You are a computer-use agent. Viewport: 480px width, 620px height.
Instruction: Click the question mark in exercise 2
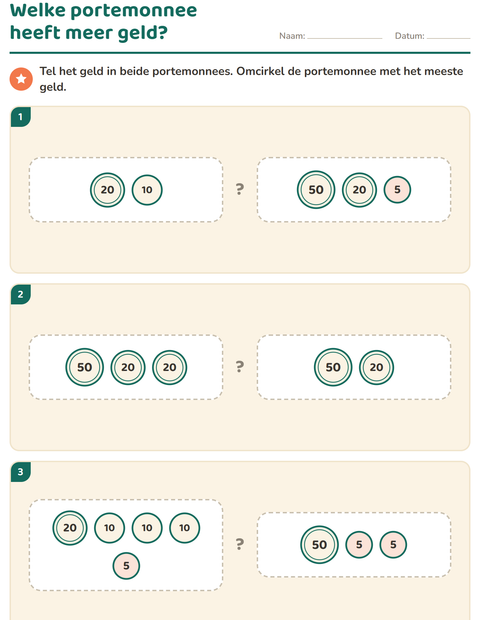point(240,367)
